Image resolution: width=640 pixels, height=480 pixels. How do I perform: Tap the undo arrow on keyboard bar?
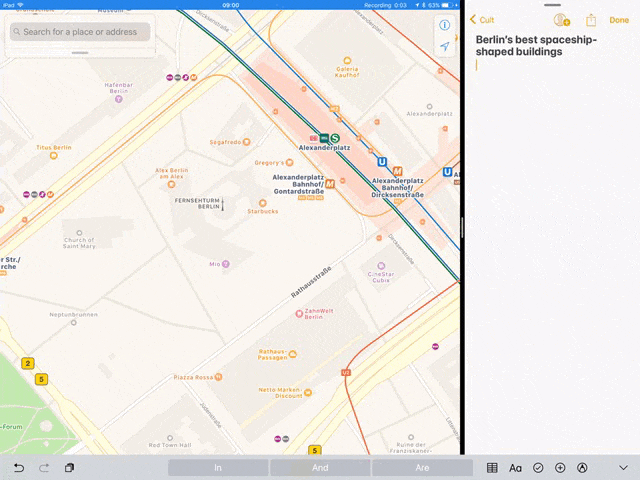(x=19, y=468)
